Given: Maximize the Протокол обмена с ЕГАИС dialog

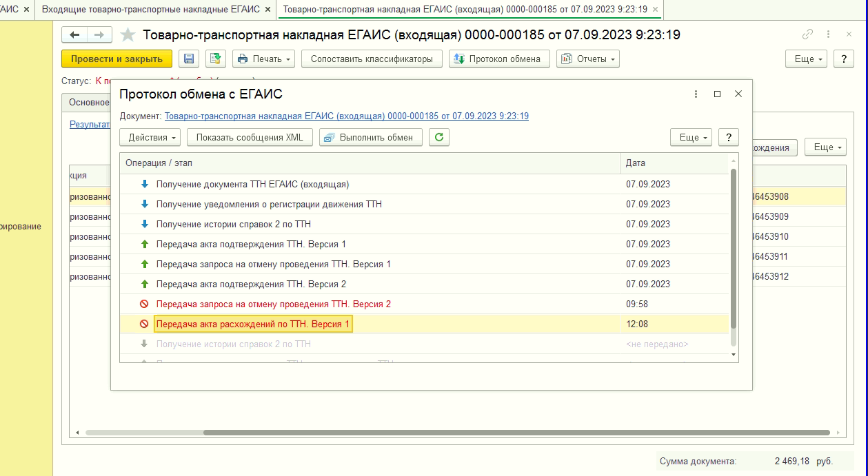Looking at the screenshot, I should (x=717, y=94).
